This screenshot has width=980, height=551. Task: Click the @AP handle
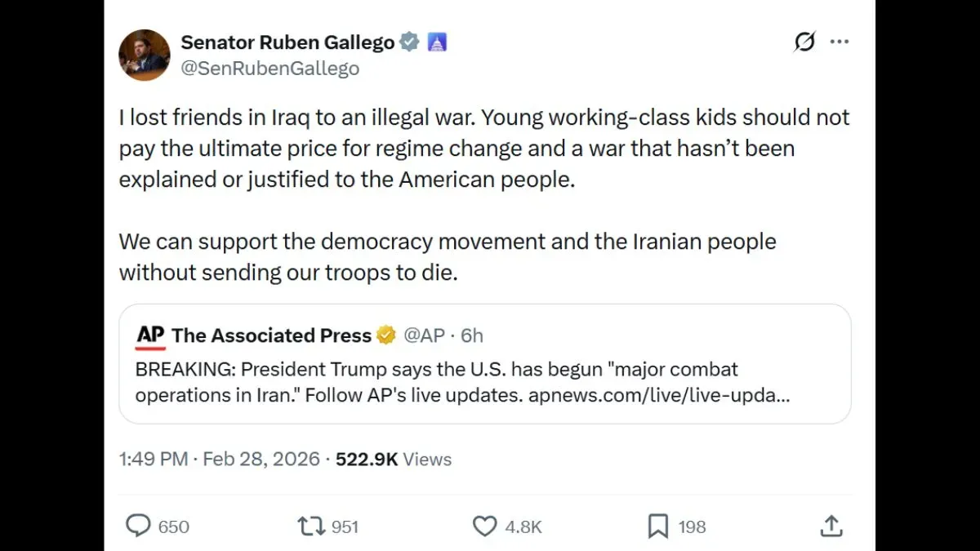[x=425, y=335]
